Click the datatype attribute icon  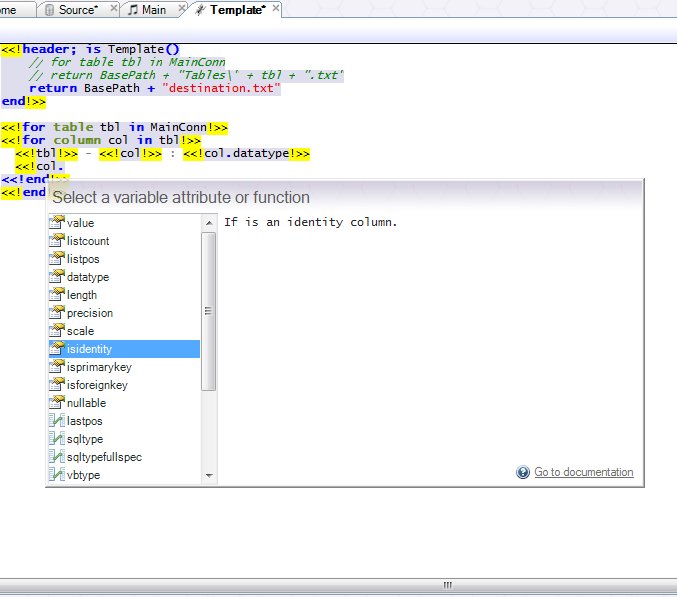tap(57, 277)
